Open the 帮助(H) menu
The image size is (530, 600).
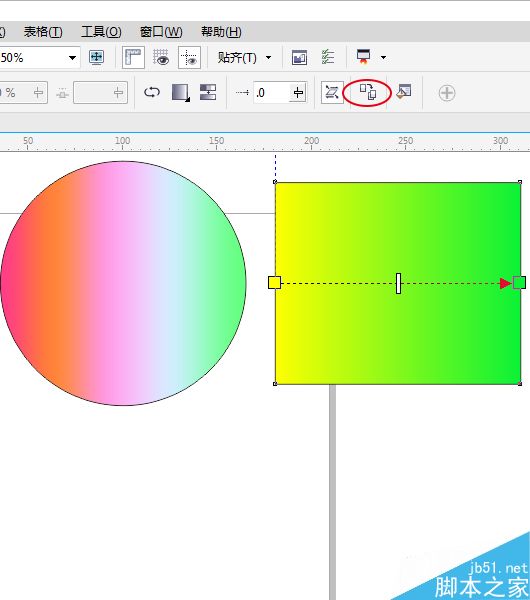[221, 32]
